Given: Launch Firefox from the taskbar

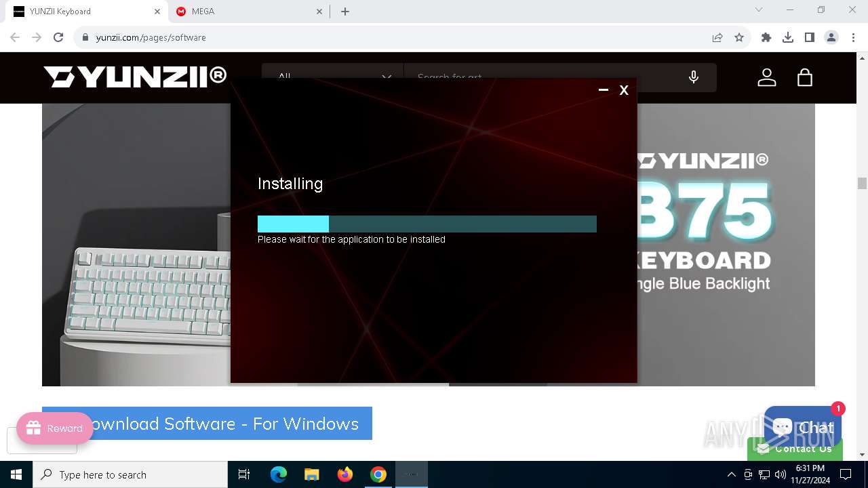Looking at the screenshot, I should point(345,474).
